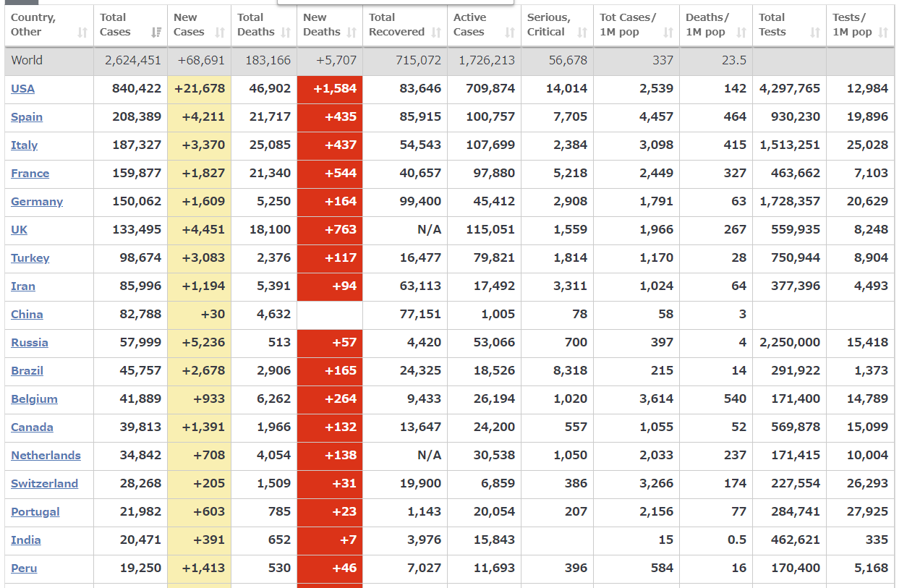Sort by Tests/1M pop arrow icon
The image size is (907, 588).
click(x=883, y=33)
